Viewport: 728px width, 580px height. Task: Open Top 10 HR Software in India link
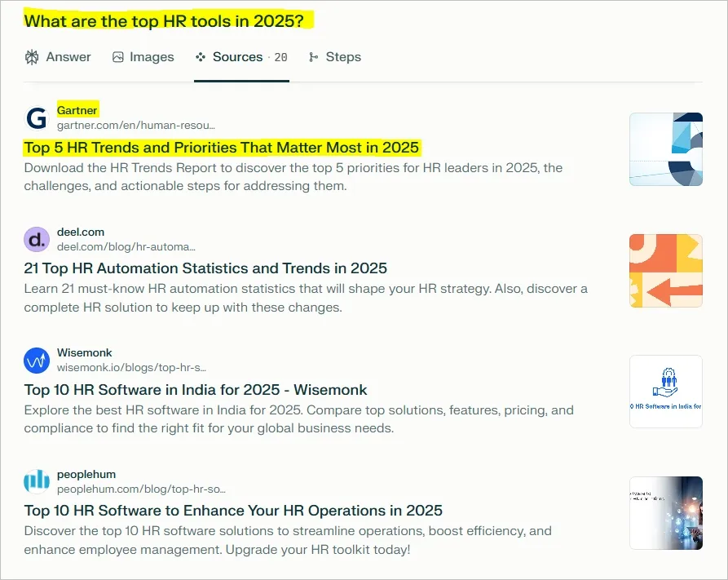tap(196, 390)
